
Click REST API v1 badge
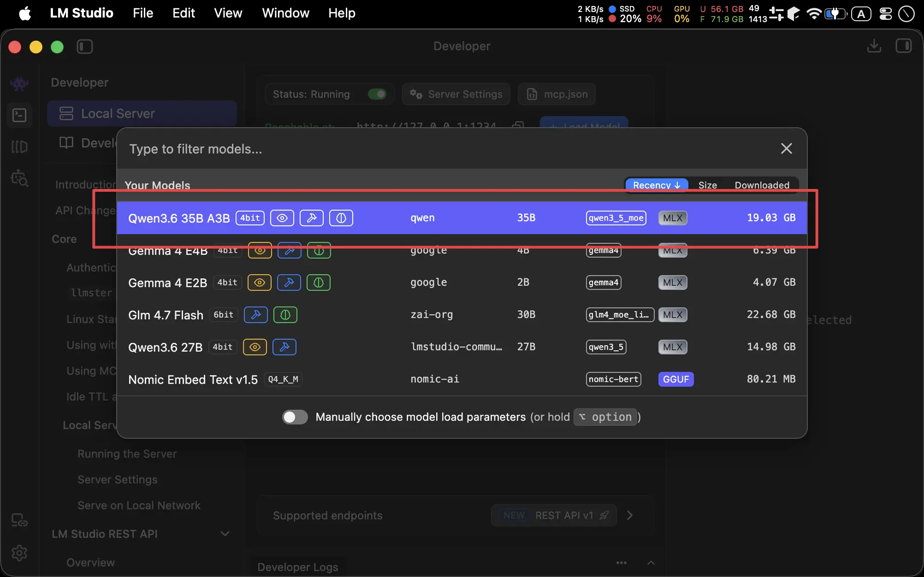click(554, 515)
